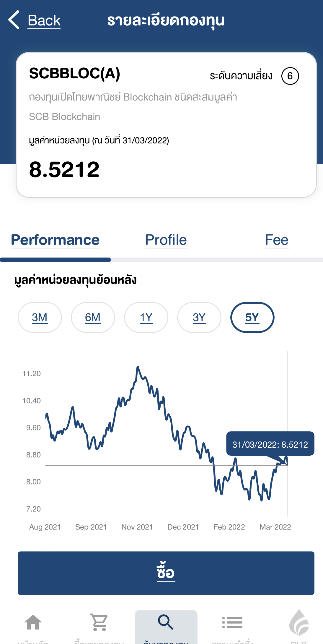Open the order status list icon
Image resolution: width=323 pixels, height=644 pixels.
(x=232, y=622)
